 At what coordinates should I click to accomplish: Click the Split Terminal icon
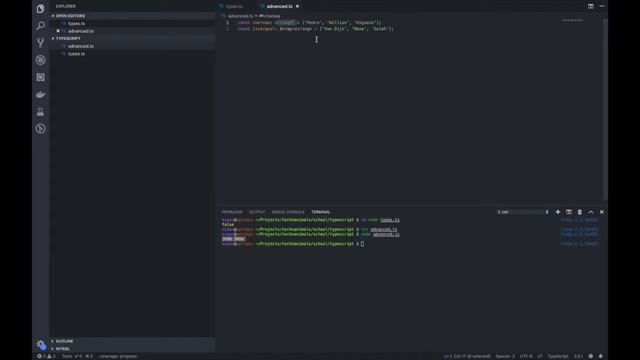(569, 212)
